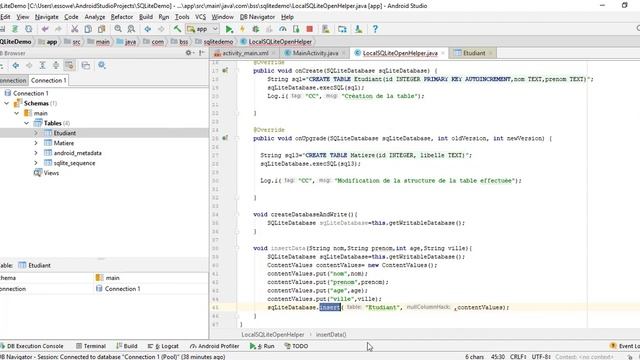
Task: Click expand all icon in DB Browser
Action: click(x=42, y=65)
